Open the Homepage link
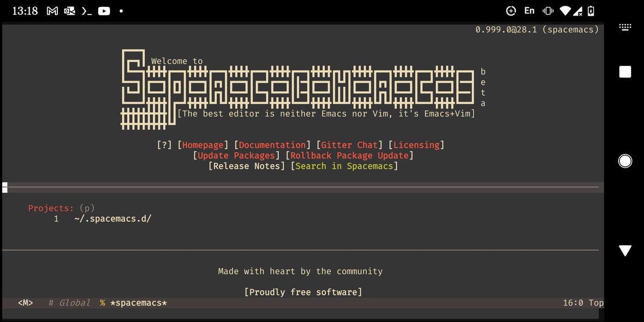 tap(203, 145)
